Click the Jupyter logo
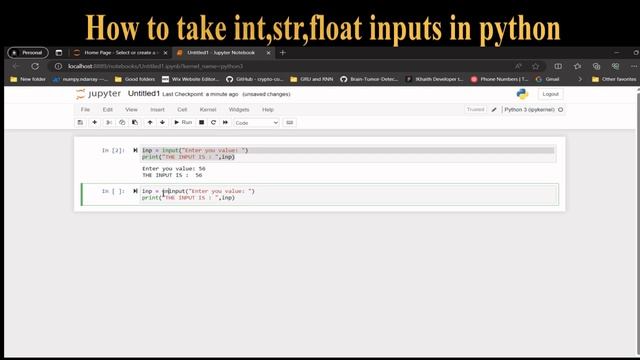 (98, 94)
